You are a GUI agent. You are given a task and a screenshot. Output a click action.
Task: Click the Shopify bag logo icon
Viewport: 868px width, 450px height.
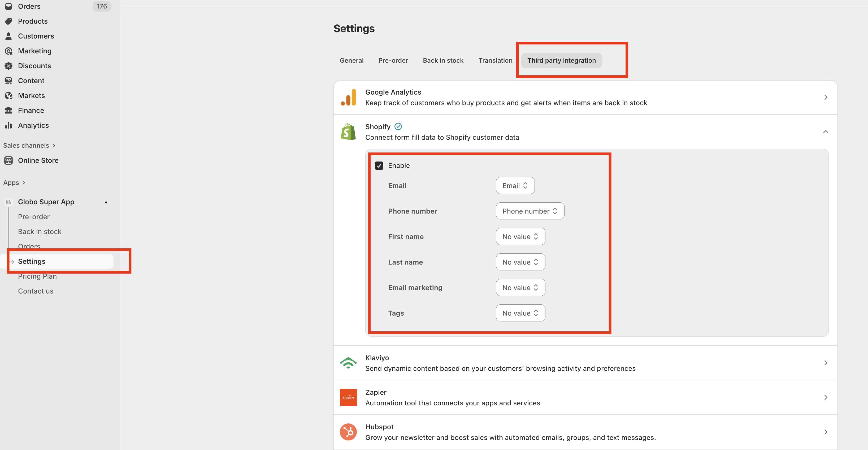tap(348, 132)
